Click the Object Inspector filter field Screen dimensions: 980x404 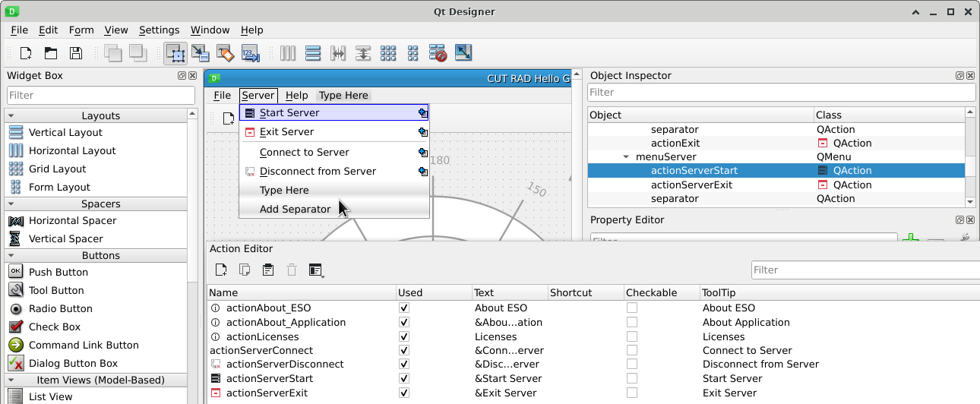coord(780,93)
